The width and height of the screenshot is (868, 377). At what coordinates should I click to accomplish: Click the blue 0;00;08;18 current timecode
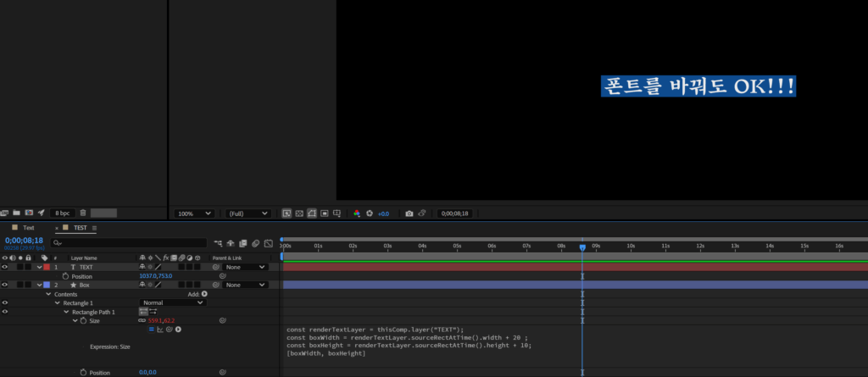pos(24,241)
